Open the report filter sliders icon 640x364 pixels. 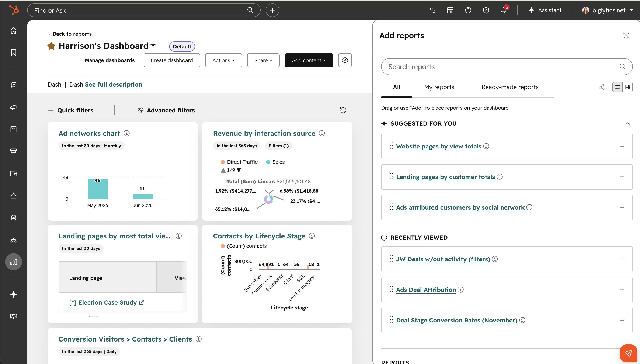[602, 87]
